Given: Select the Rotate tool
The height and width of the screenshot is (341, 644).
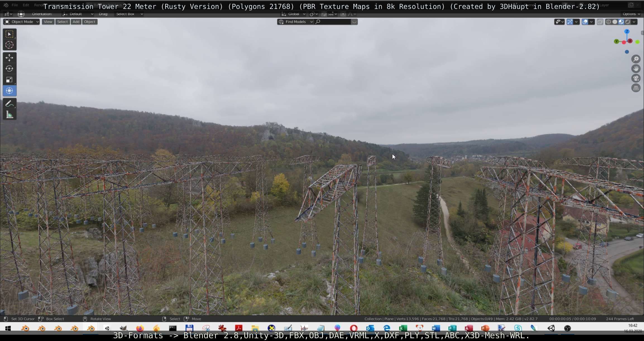Looking at the screenshot, I should click(x=9, y=69).
